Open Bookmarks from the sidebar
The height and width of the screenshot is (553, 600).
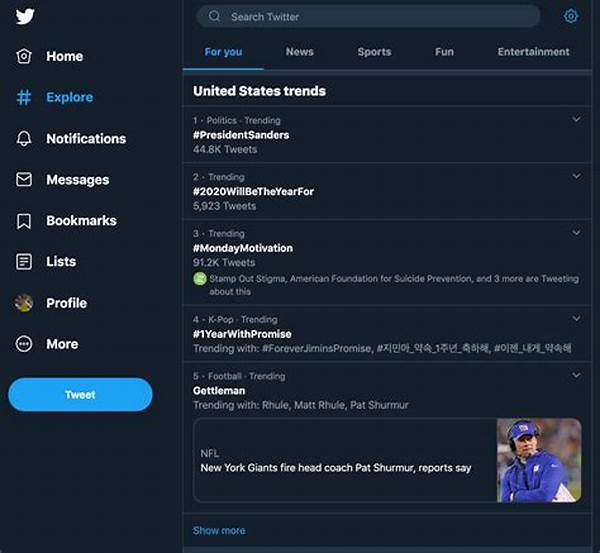click(x=80, y=221)
